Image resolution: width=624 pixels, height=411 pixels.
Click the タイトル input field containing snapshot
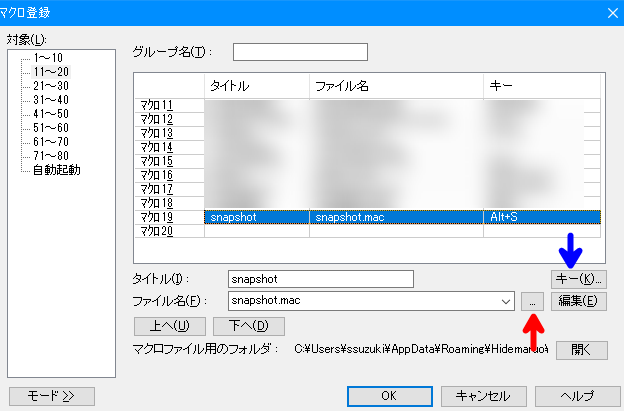pyautogui.click(x=321, y=279)
